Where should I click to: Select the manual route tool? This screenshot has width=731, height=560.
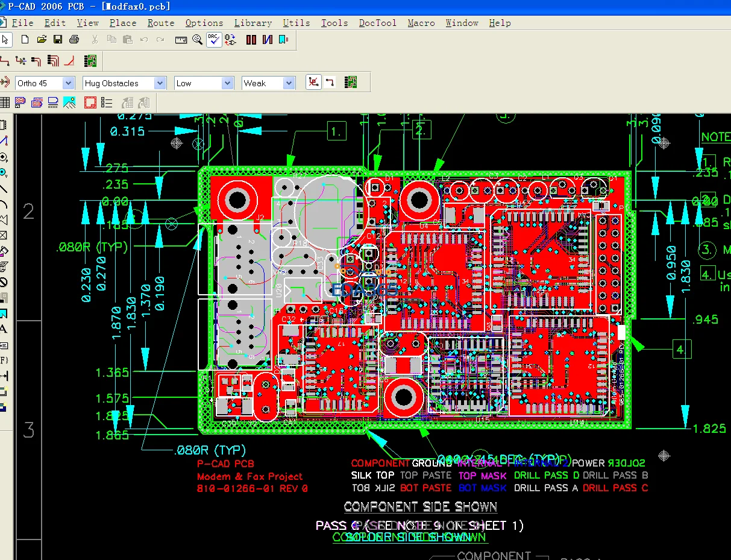click(x=6, y=60)
